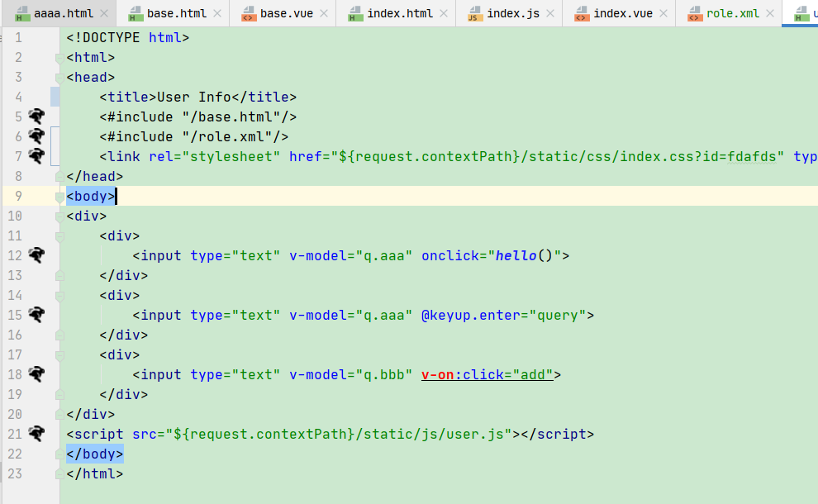Collapse the div fold on line 17
This screenshot has height=504, width=818.
click(59, 355)
